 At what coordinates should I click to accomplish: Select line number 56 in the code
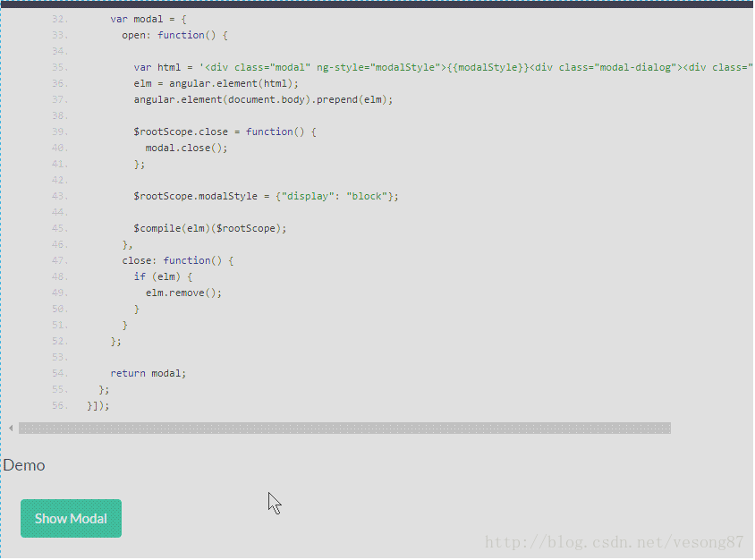click(59, 405)
